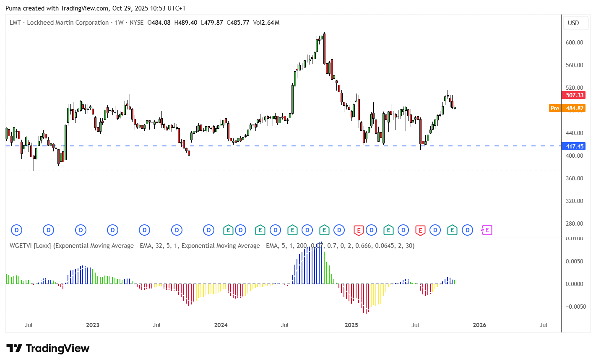Image resolution: width=596 pixels, height=364 pixels.
Task: Open red earnings E marker nearest 2025 label
Action: (358, 230)
